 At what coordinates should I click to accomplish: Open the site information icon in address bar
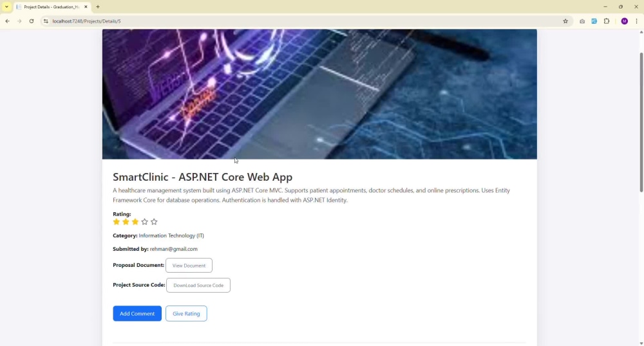pyautogui.click(x=46, y=21)
